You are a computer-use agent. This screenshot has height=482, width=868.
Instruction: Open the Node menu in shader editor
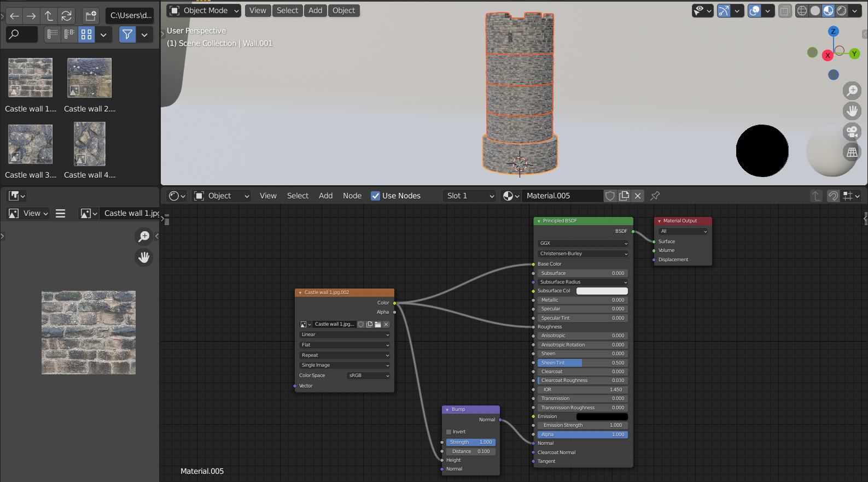[x=352, y=196]
